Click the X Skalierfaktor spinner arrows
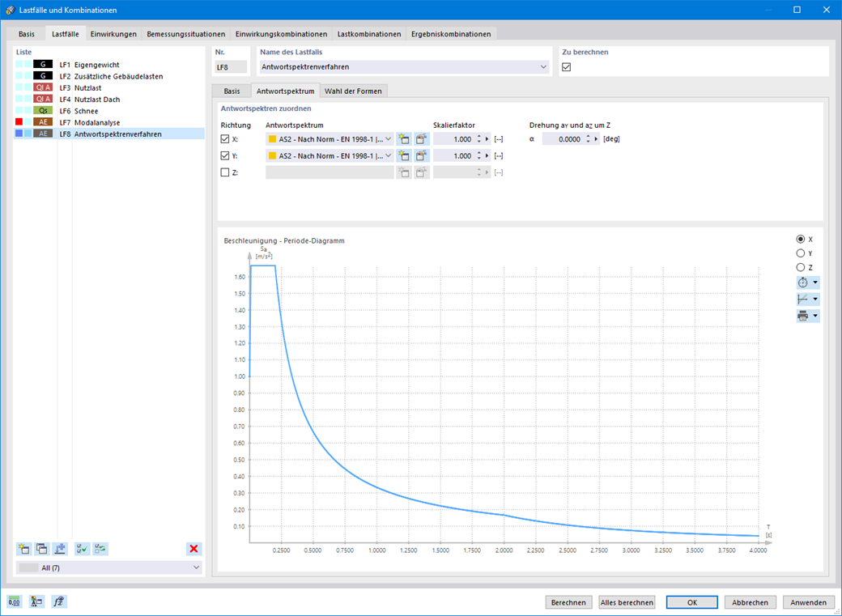Image resolution: width=842 pixels, height=616 pixels. click(x=479, y=139)
